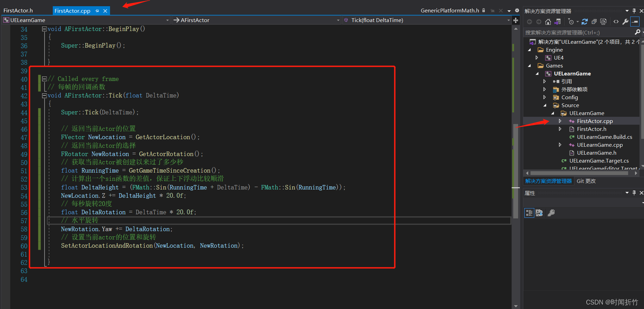Open properties wrench in Solution Explorer toolbar

625,22
